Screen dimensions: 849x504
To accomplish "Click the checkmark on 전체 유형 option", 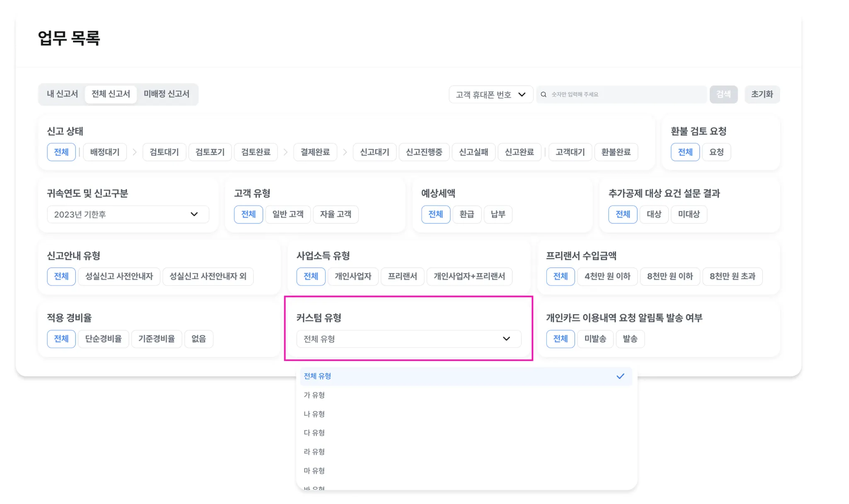I will point(620,376).
